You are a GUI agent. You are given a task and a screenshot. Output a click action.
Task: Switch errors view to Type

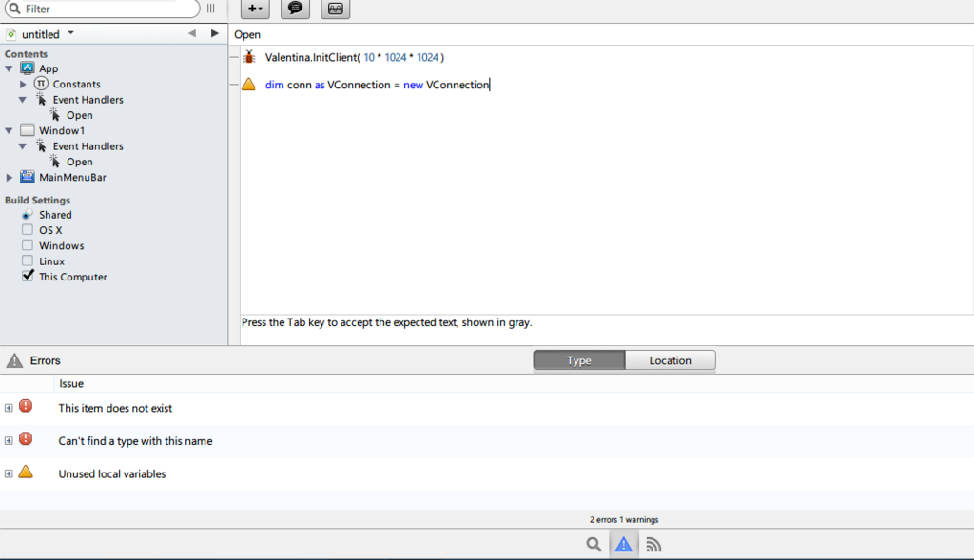coord(579,360)
